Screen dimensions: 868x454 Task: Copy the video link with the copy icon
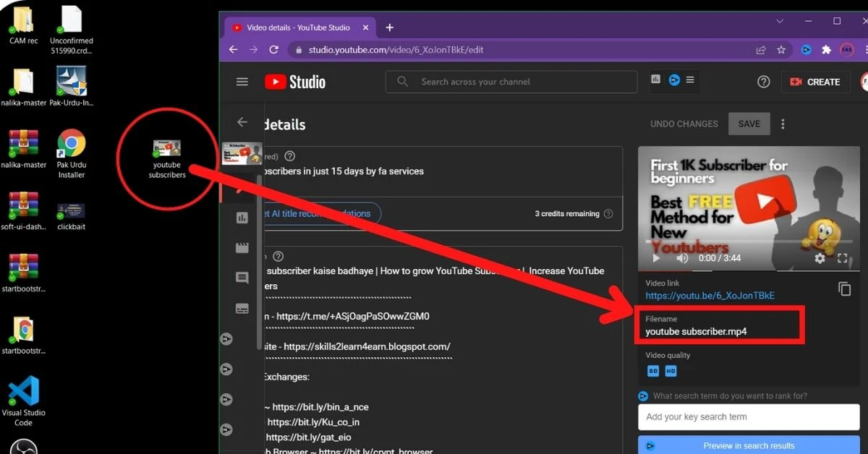(x=844, y=288)
